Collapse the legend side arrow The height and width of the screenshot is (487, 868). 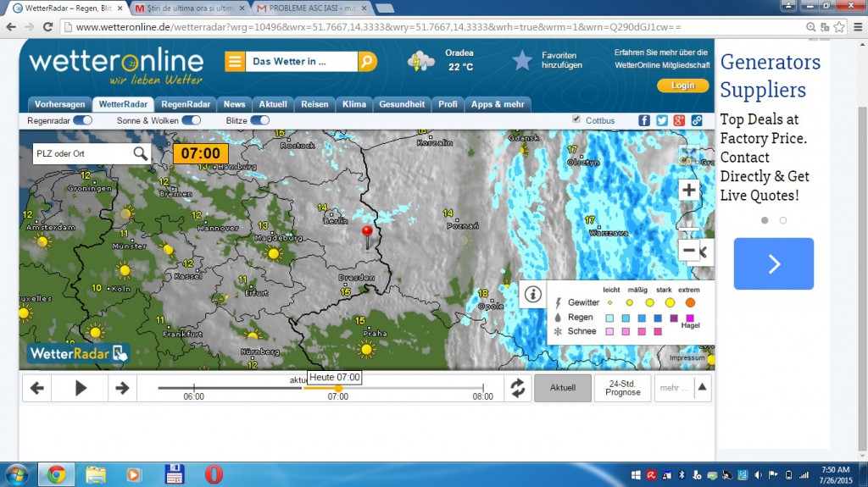coord(704,252)
